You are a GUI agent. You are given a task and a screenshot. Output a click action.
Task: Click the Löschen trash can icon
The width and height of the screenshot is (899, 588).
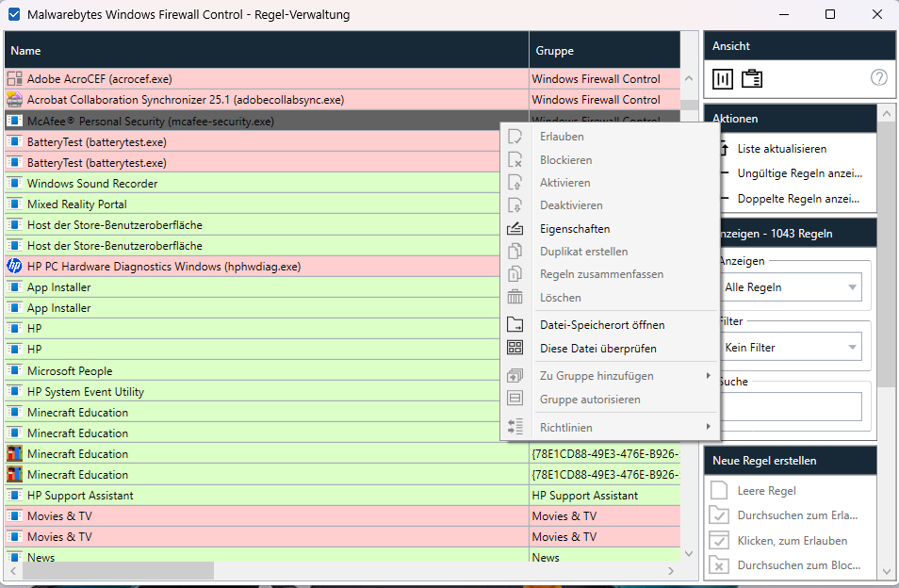point(515,297)
